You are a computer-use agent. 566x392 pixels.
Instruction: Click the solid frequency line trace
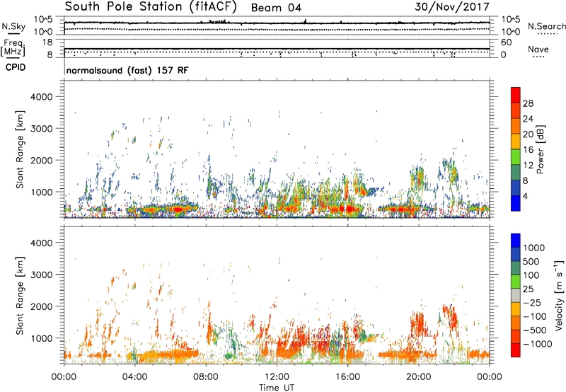click(277, 49)
